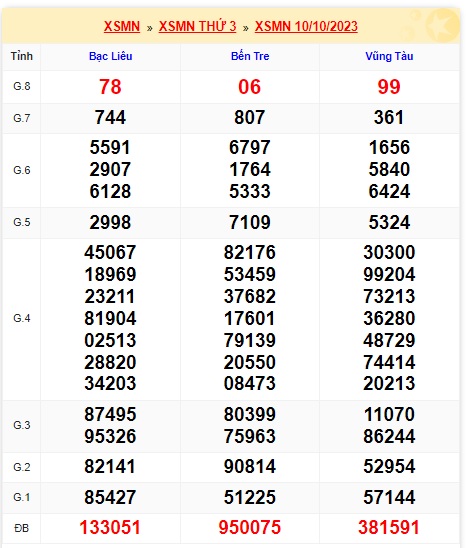Click Bạc Liêu G.5 number 2998
The image size is (466, 548).
pyautogui.click(x=110, y=222)
